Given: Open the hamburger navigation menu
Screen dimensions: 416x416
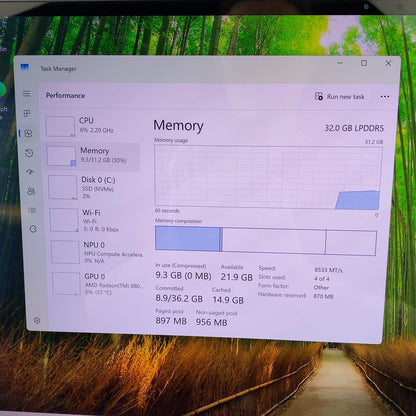Looking at the screenshot, I should [26, 94].
